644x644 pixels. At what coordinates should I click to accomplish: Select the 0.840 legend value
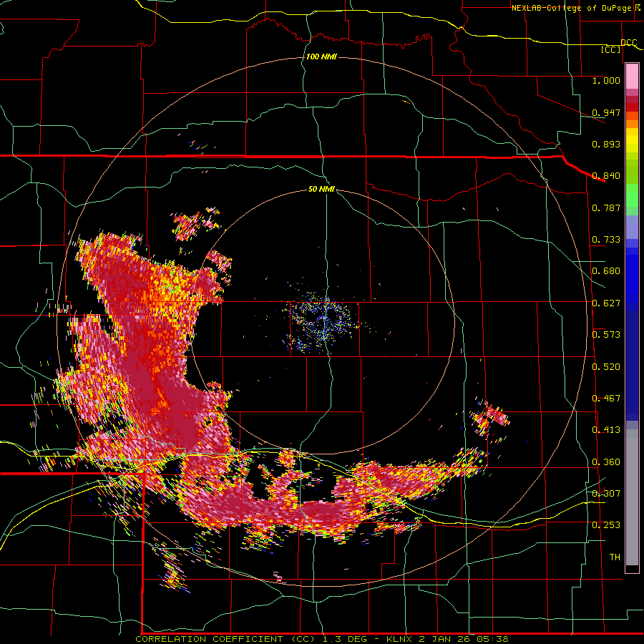[x=606, y=176]
